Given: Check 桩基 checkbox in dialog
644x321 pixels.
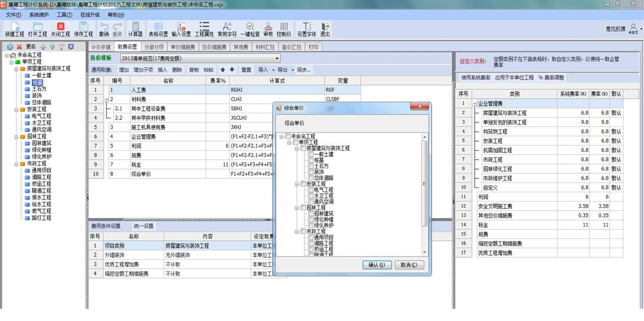Looking at the screenshot, I should click(x=311, y=160).
